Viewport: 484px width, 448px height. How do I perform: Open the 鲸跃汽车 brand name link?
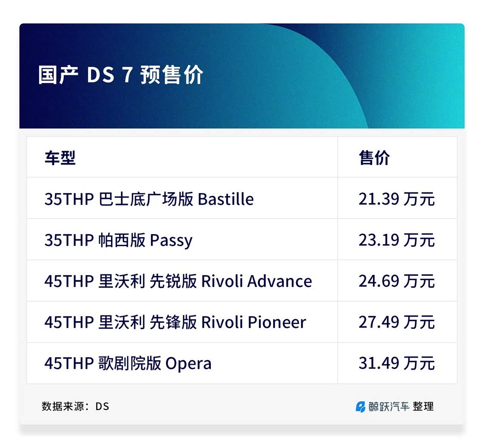pyautogui.click(x=388, y=406)
